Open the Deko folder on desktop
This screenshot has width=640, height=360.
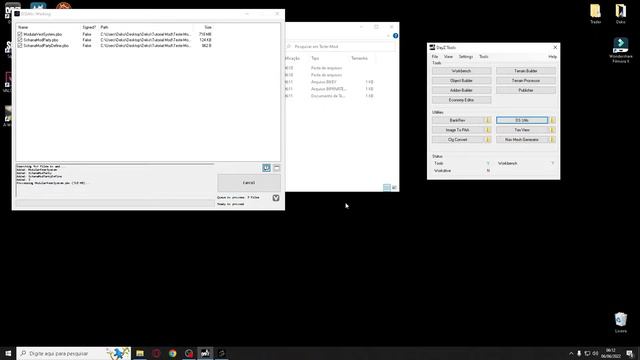(x=620, y=14)
